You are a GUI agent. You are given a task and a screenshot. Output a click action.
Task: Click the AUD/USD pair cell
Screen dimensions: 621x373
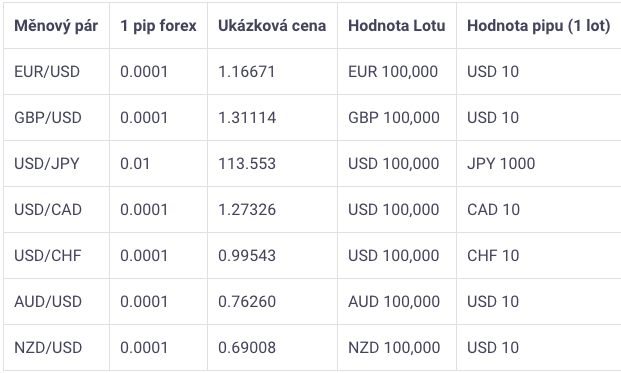[48, 301]
